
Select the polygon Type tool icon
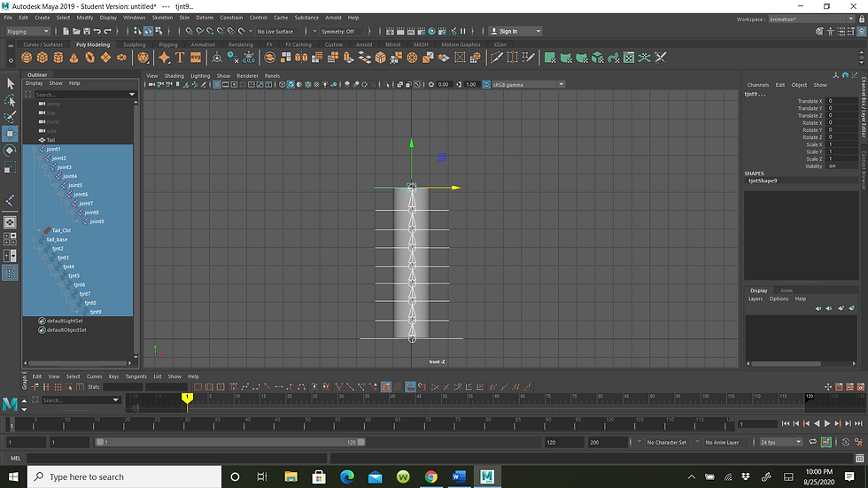pyautogui.click(x=180, y=58)
